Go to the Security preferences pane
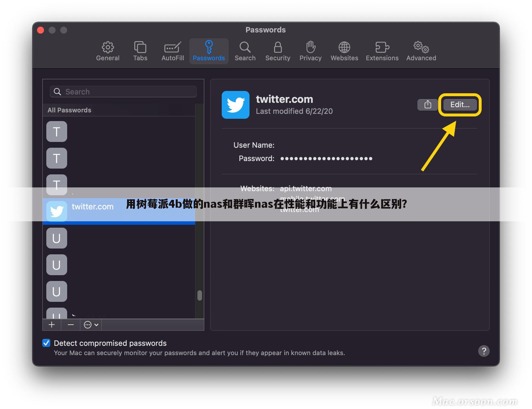Viewport: 532px width, 409px height. click(278, 51)
